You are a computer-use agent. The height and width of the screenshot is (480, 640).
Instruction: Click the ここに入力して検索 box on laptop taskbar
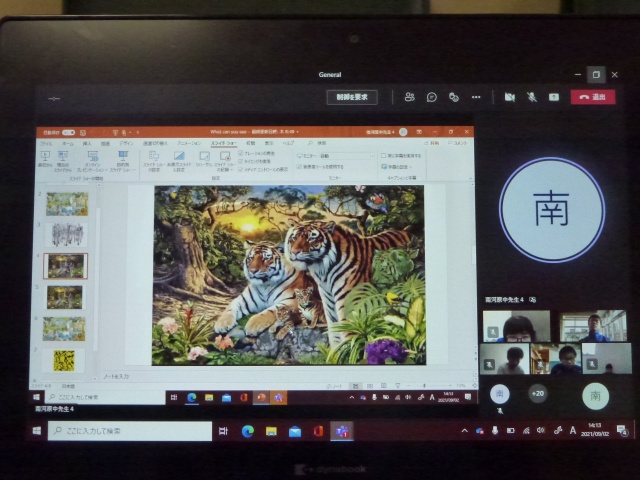pos(130,431)
